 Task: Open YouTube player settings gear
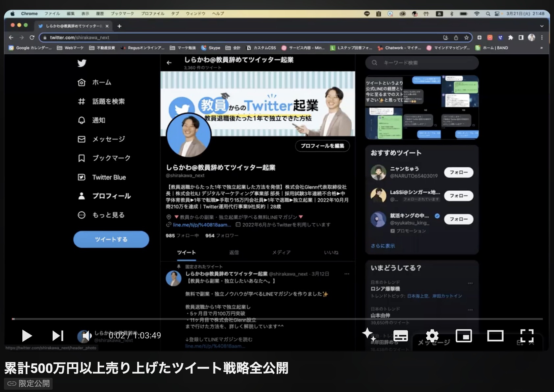[432, 336]
